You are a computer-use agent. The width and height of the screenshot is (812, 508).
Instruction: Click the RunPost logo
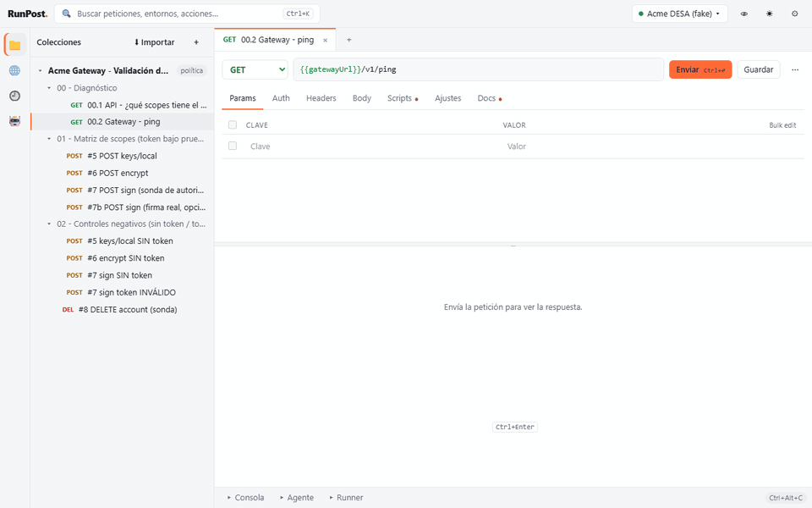click(x=27, y=14)
